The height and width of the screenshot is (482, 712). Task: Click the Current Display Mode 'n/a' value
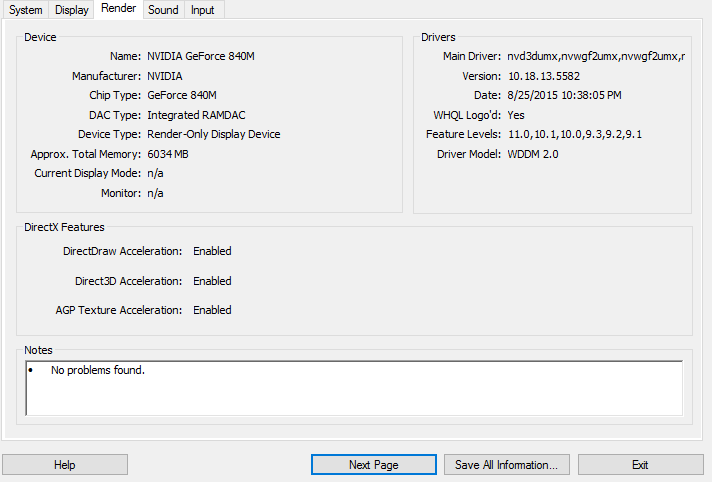click(x=155, y=174)
